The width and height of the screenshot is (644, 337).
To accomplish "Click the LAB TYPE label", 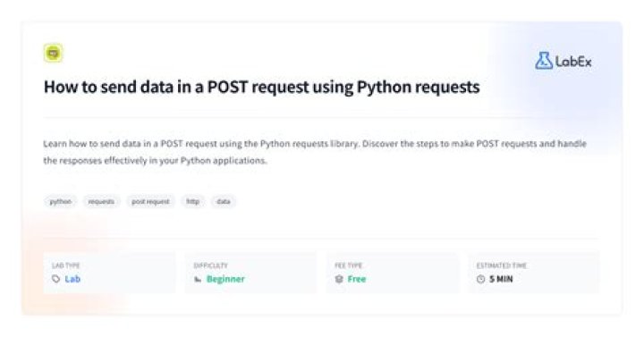I will [x=65, y=265].
